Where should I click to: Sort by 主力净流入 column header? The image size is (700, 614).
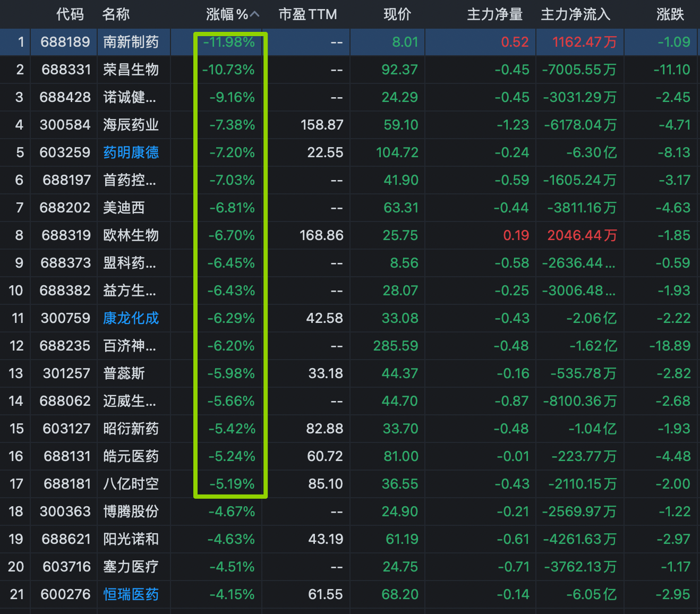576,14
